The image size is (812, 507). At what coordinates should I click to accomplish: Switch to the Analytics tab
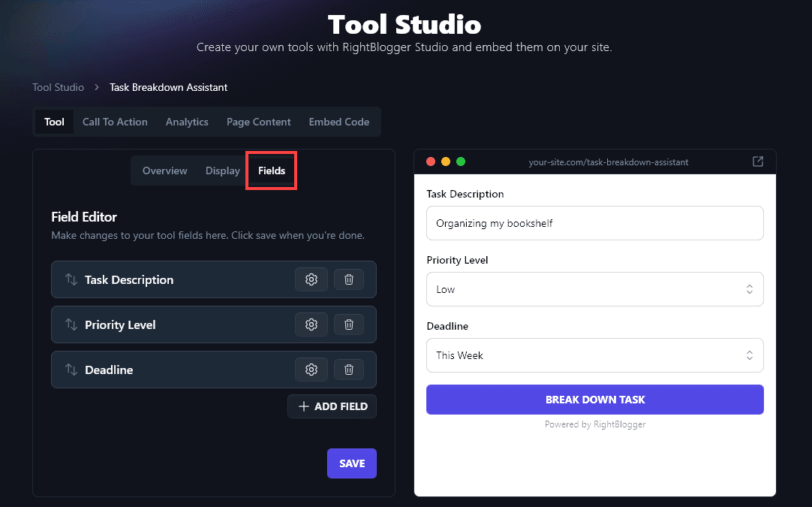[186, 121]
